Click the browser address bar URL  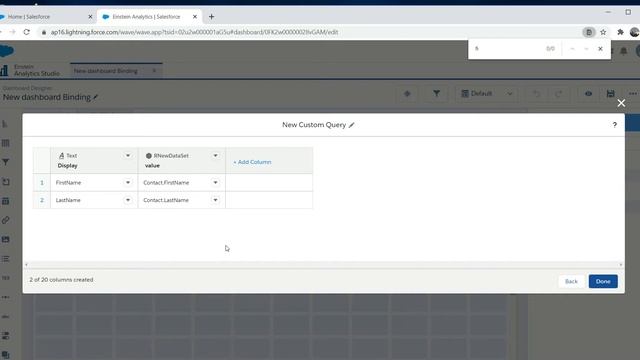(x=194, y=32)
